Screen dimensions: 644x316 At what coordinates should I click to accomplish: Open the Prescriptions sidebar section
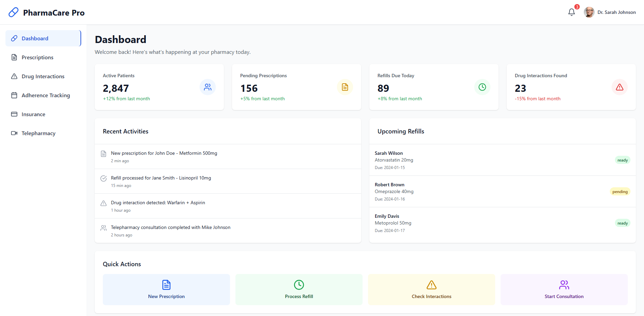click(x=37, y=58)
